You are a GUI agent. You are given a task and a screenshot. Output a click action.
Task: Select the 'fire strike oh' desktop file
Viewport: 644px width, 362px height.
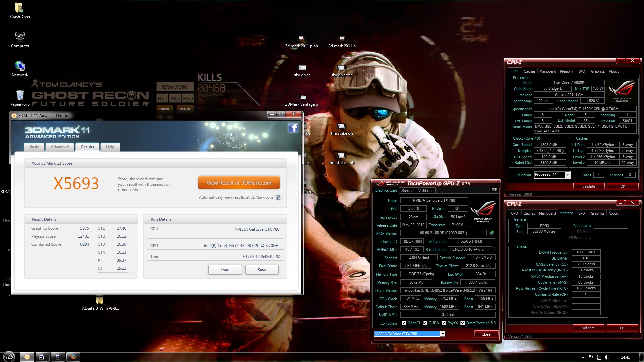click(342, 129)
